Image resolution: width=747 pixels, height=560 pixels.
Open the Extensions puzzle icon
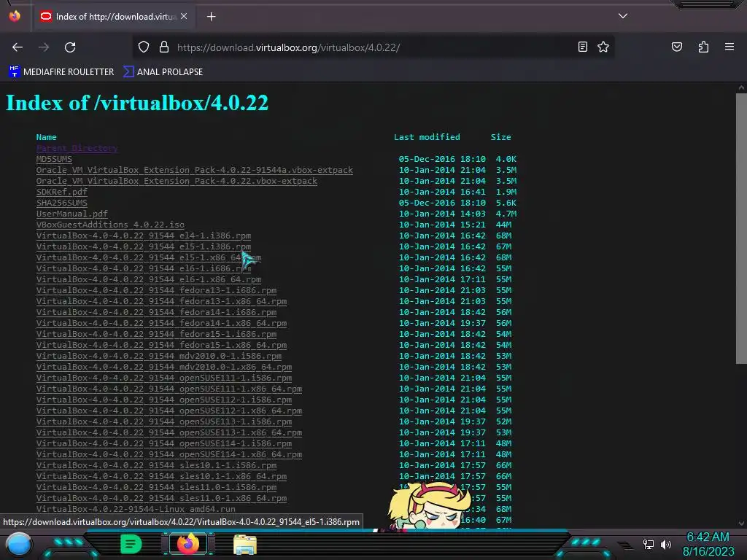[703, 47]
